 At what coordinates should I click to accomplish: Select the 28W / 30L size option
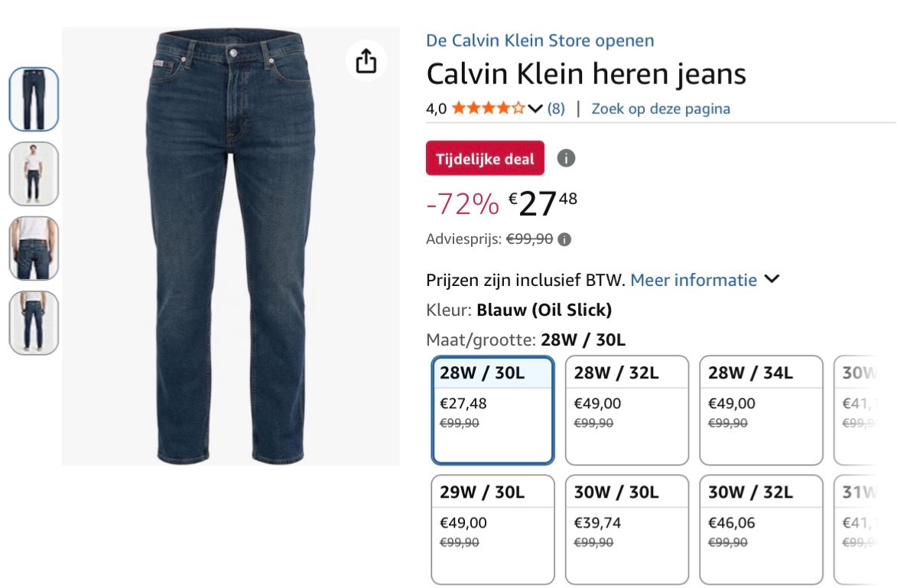tap(492, 411)
